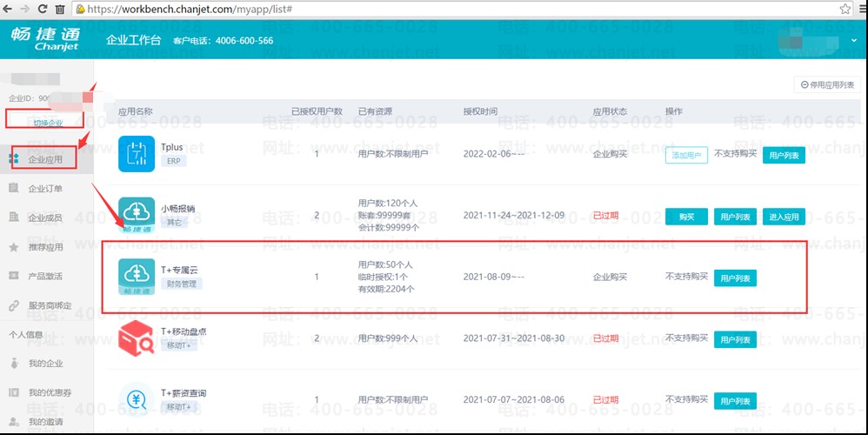Open 产品激活 in the sidebar

pos(45,276)
